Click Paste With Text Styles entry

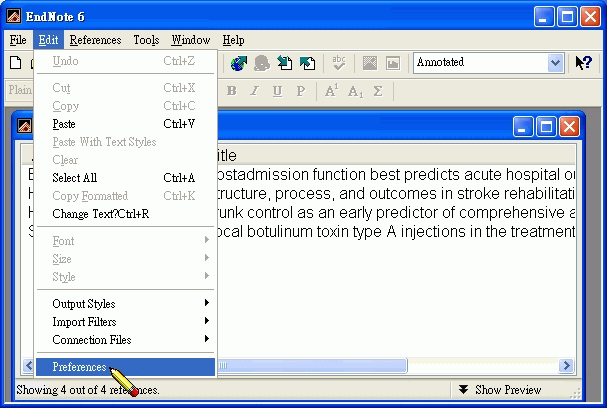click(125, 142)
